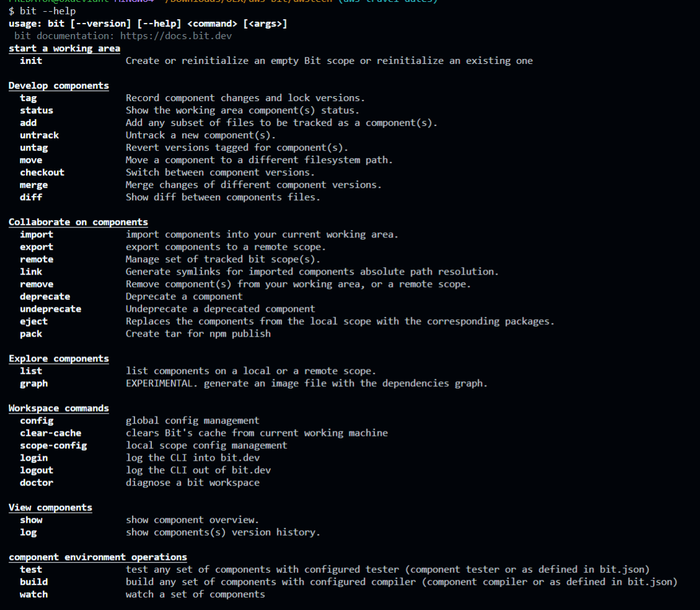Click 'Deprecate a component' description
Viewport: 700px width, 610px height.
[x=184, y=296]
